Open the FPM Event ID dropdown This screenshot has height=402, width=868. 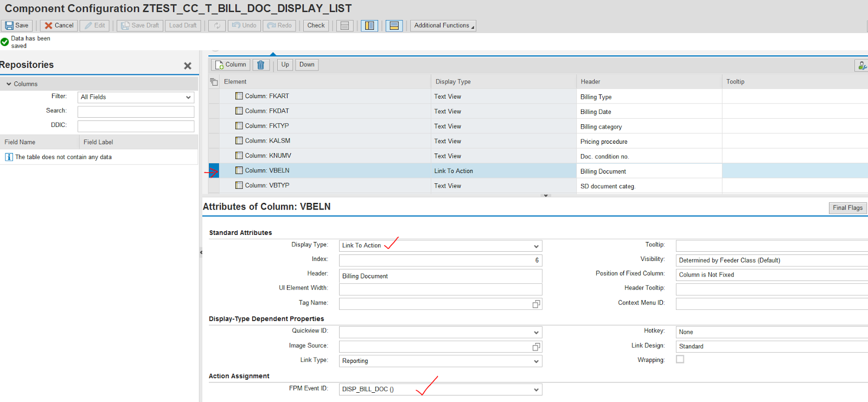[x=536, y=390]
